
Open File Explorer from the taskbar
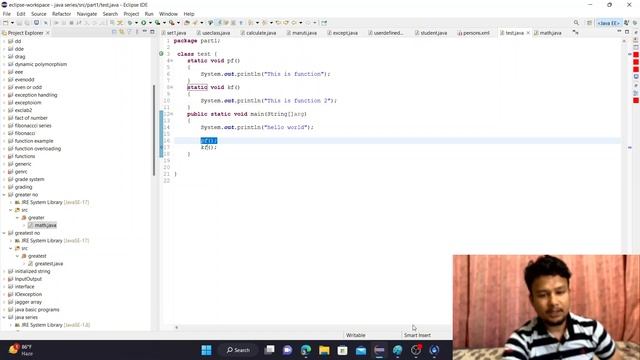pos(324,350)
